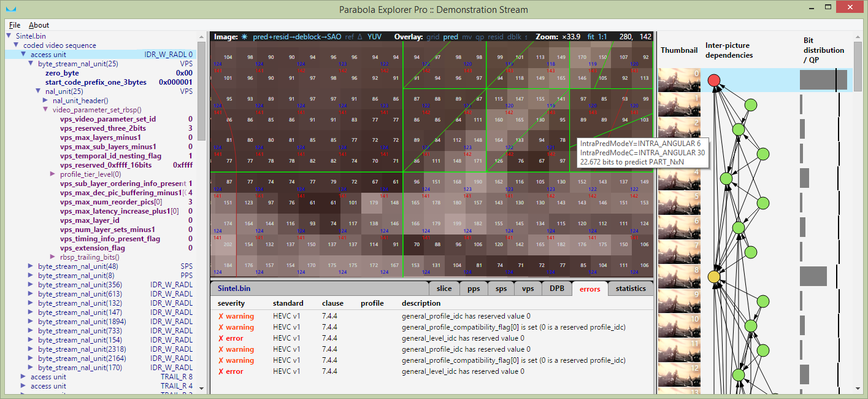Select thumbnail of frame 5

click(x=679, y=203)
